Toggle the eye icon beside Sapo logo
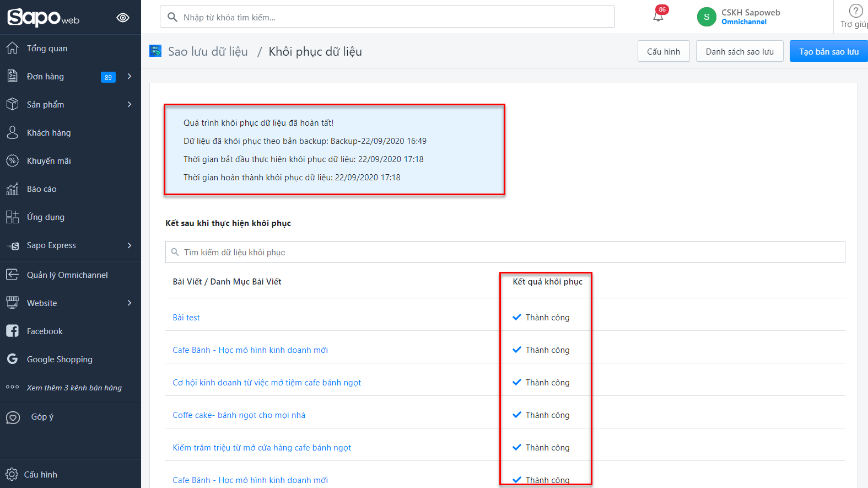This screenshot has height=488, width=868. [123, 18]
